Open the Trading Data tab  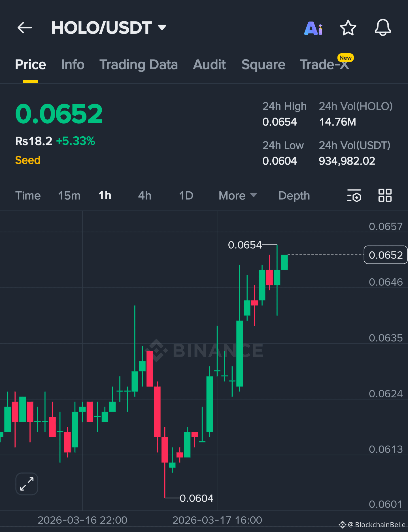click(139, 65)
